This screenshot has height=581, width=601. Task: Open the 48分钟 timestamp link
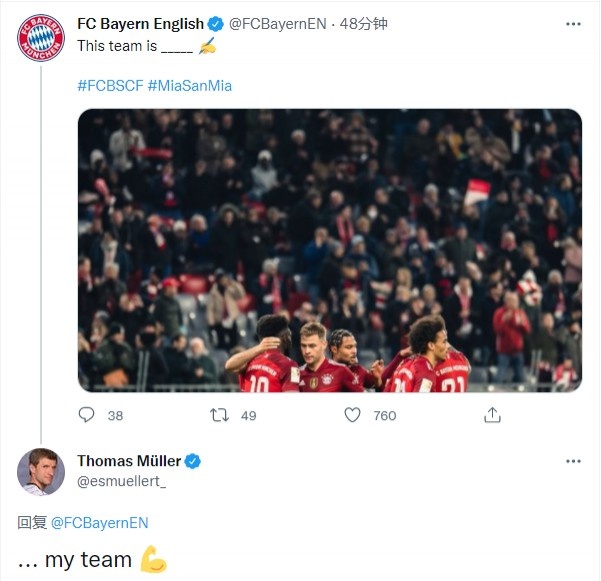[363, 24]
